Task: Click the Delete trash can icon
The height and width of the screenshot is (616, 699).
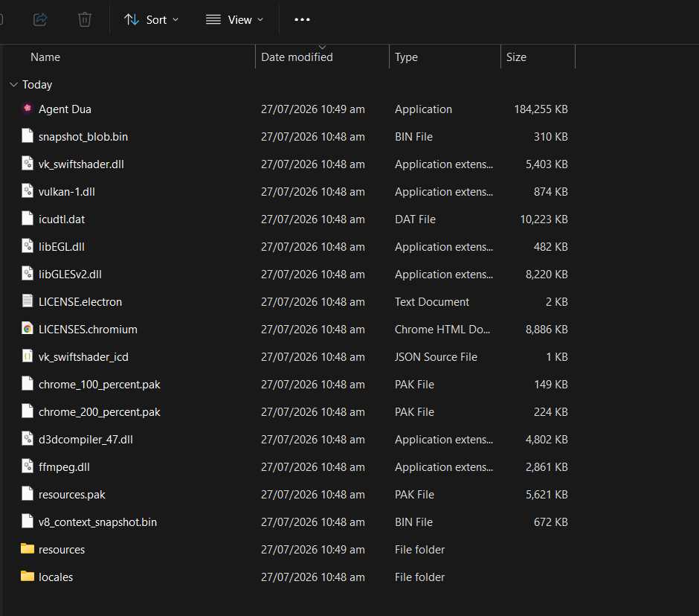Action: 85,19
